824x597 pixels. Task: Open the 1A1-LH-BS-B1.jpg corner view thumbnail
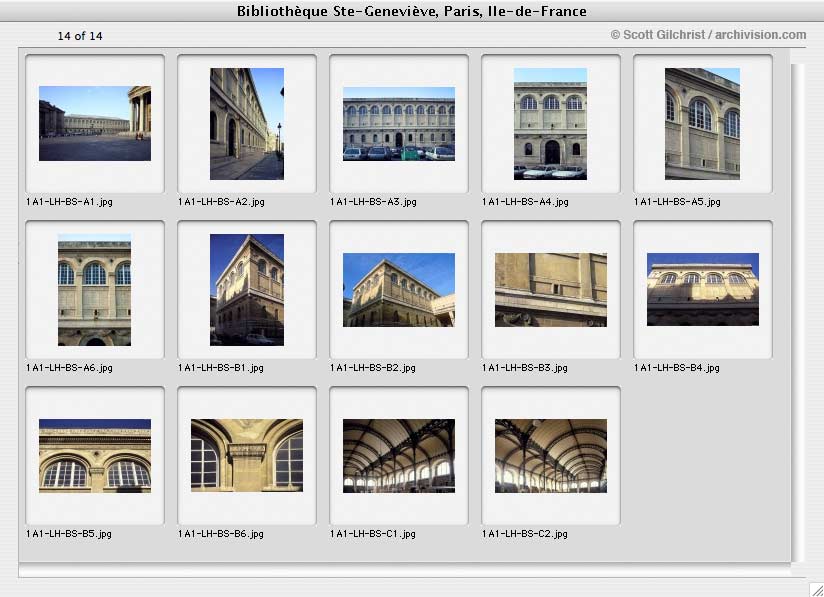(x=247, y=290)
